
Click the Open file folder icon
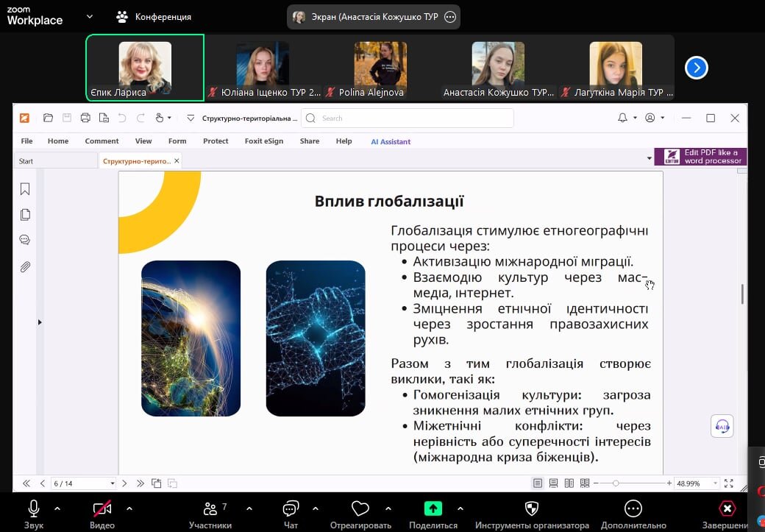coord(49,118)
